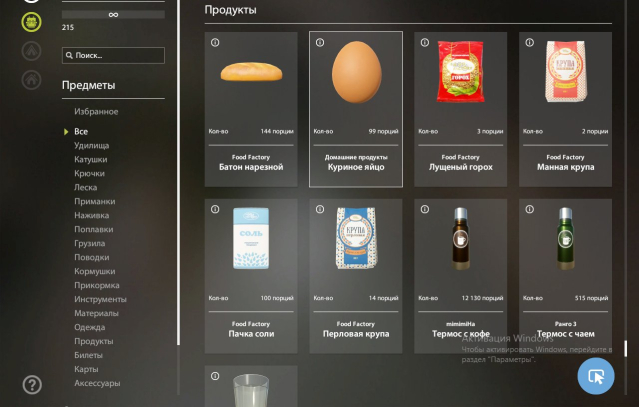This screenshot has width=639, height=407.
Task: Click info icon on Пачка соли card
Action: [x=215, y=209]
